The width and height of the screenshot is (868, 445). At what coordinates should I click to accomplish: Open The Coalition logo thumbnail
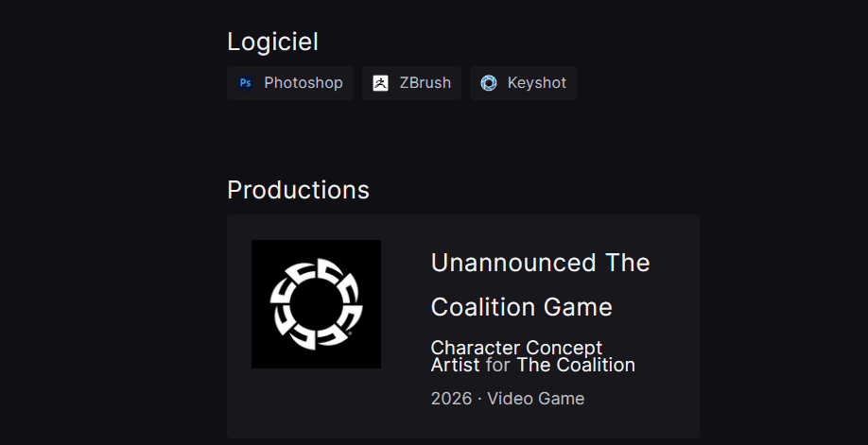point(316,304)
